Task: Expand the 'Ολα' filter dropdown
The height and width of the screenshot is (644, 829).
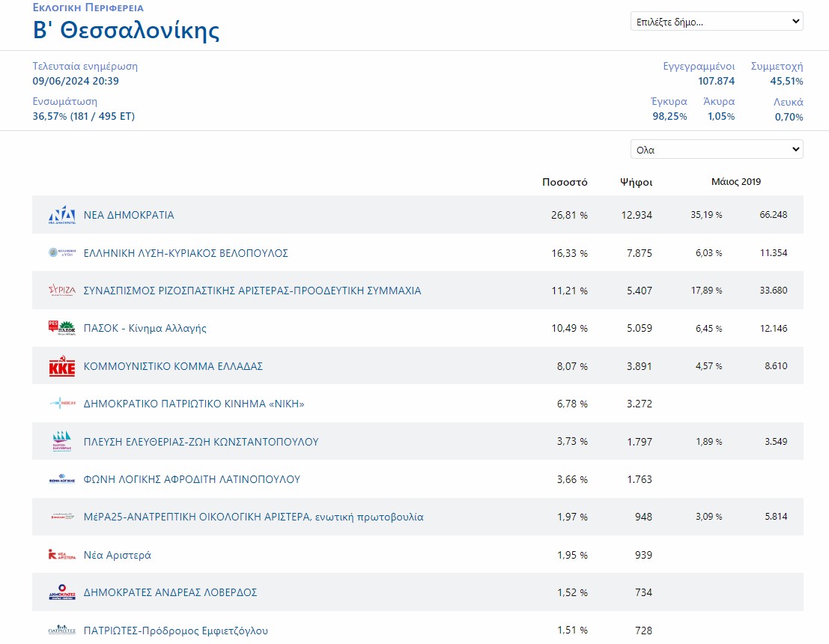Action: [x=716, y=150]
